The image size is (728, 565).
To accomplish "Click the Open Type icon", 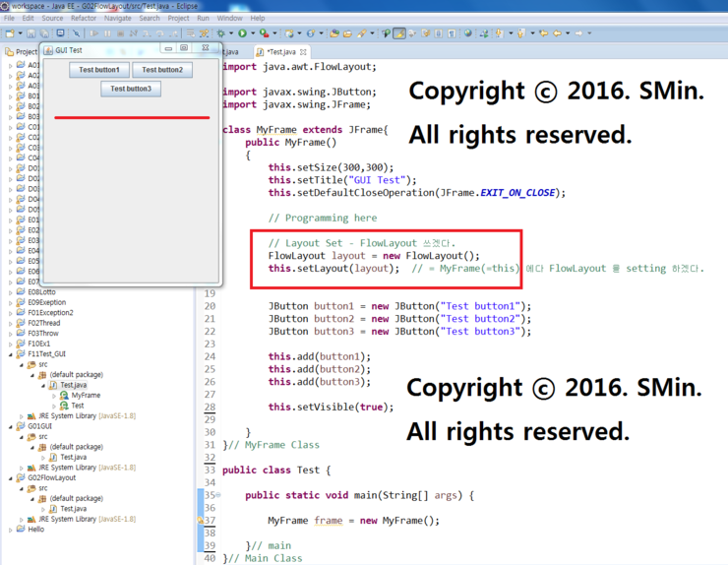I will point(334,33).
